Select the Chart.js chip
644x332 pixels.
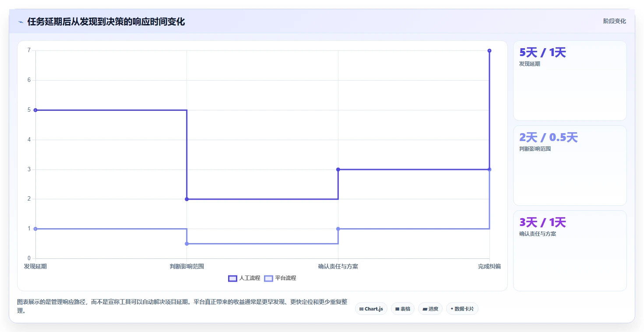coord(371,309)
